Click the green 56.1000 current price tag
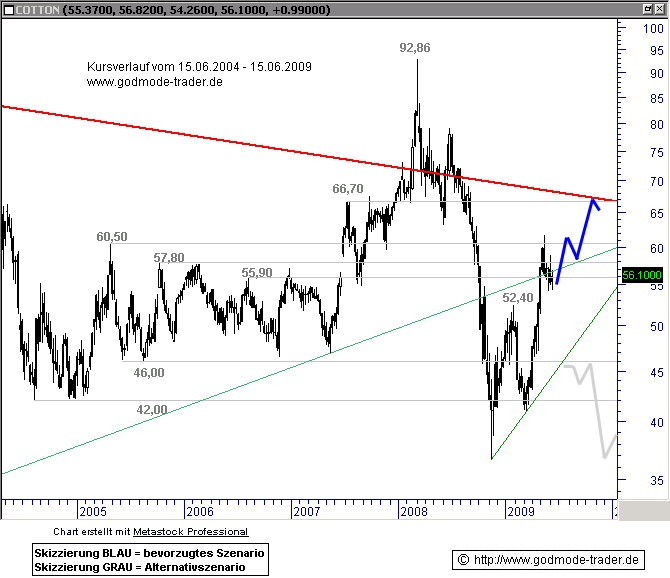The image size is (670, 578). pos(642,275)
